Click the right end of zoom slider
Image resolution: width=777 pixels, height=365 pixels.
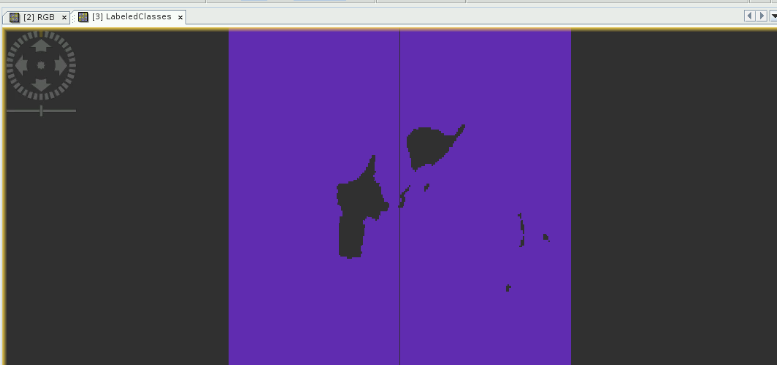tap(74, 111)
